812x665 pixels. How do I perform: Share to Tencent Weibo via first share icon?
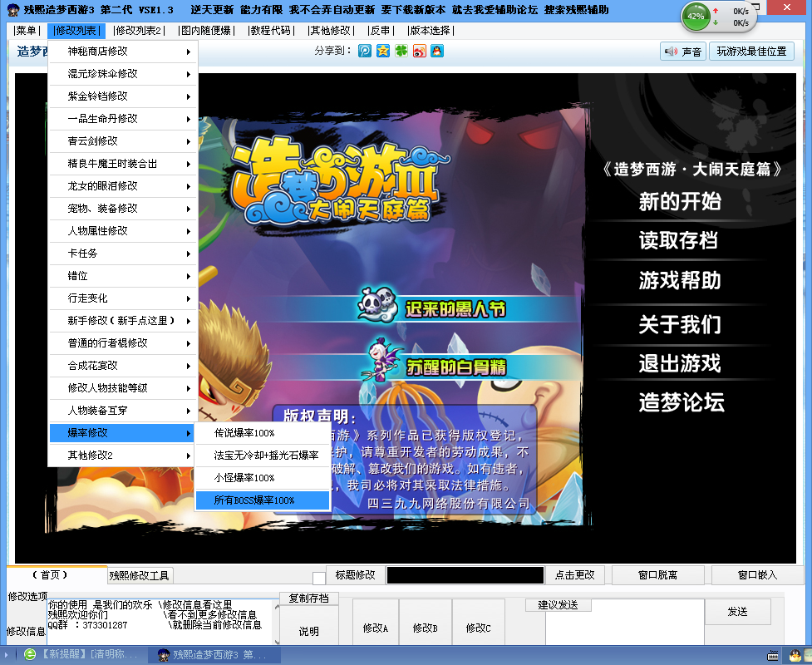[365, 51]
